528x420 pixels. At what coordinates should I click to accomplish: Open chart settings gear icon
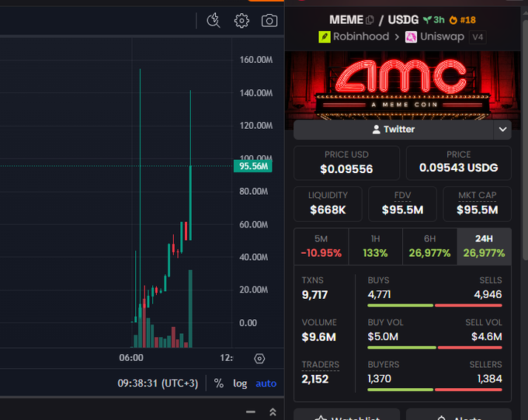click(241, 20)
